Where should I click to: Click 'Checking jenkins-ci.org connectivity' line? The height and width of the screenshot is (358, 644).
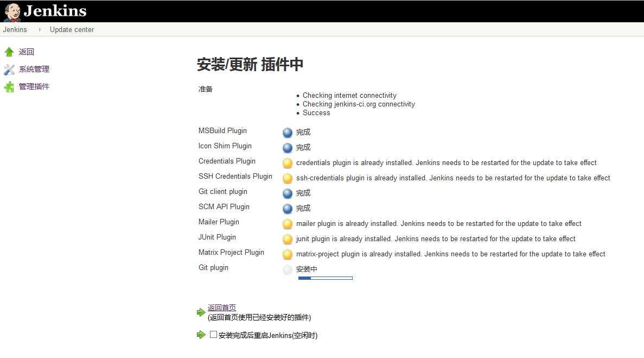pos(359,104)
